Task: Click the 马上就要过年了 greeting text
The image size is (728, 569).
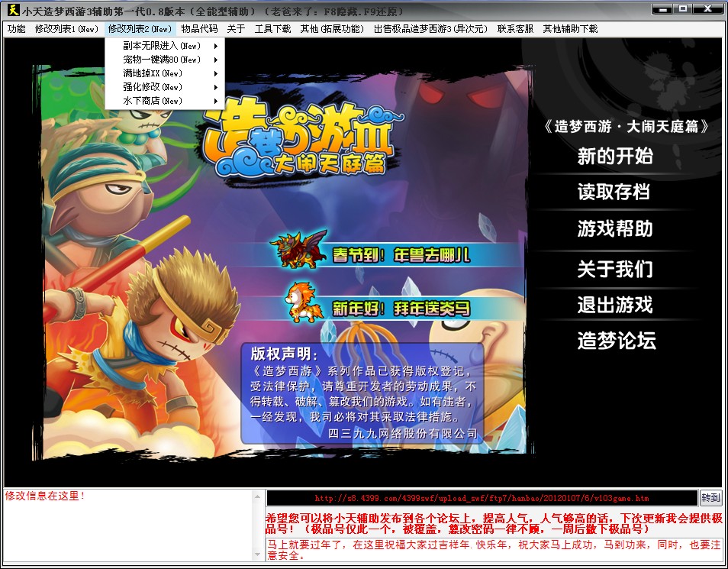Action: 494,550
